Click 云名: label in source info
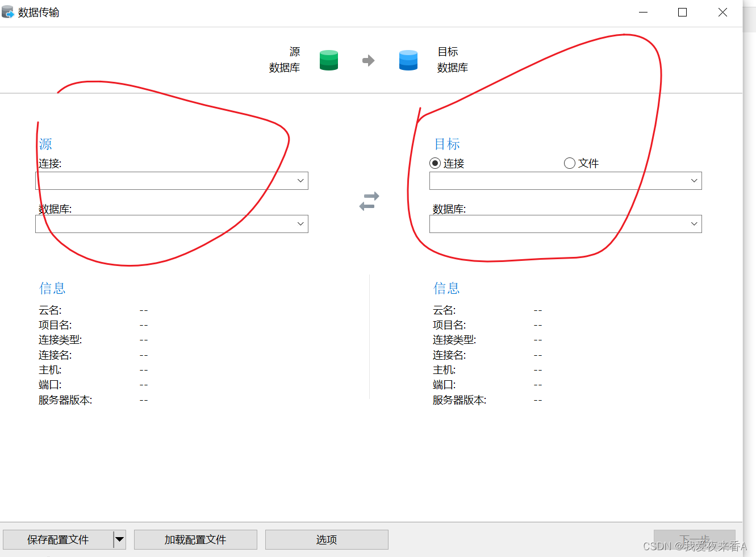This screenshot has height=557, width=756. click(x=50, y=310)
